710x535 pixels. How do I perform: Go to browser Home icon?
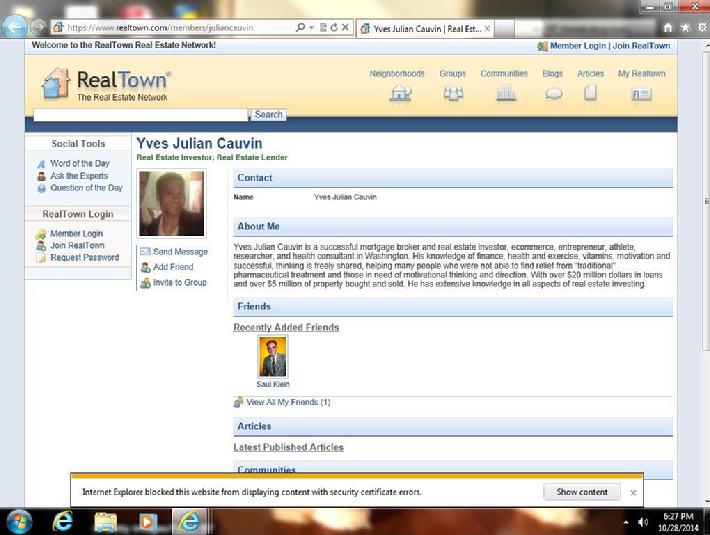pyautogui.click(x=668, y=28)
